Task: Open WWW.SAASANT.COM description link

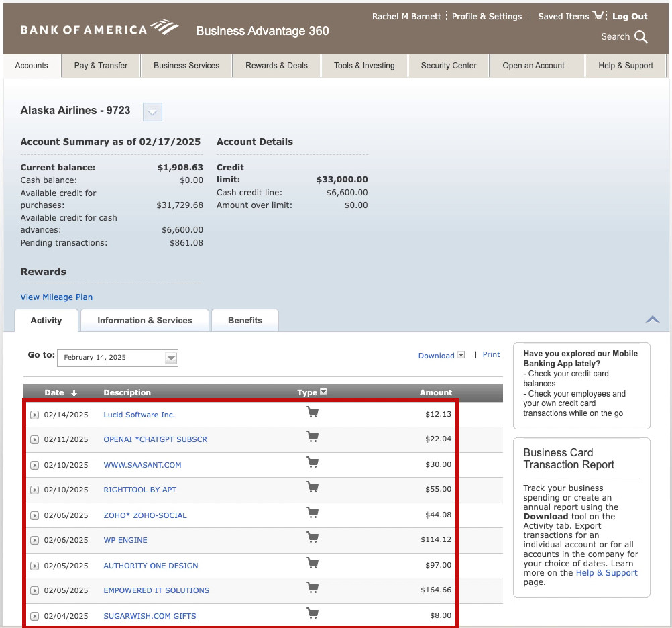Action: tap(142, 465)
